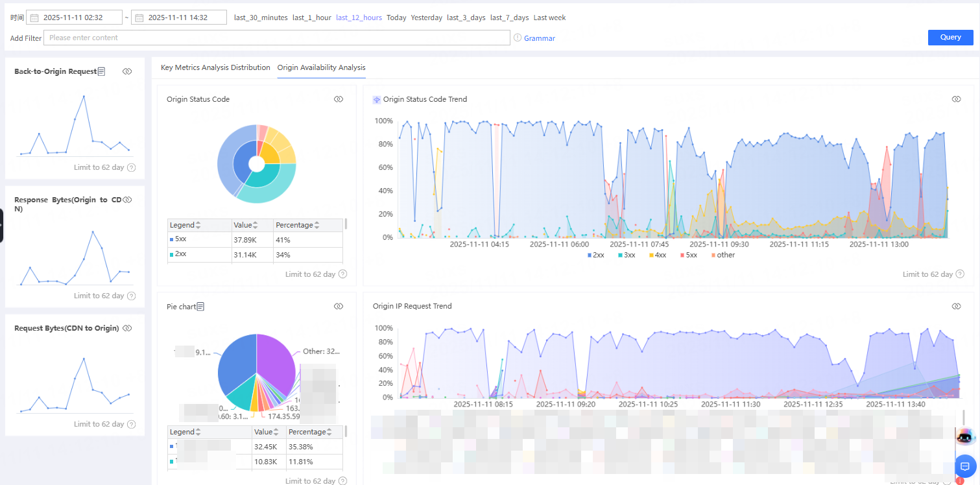Viewport: 980px width, 485px height.
Task: Open the Grammar help link
Action: [x=539, y=38]
